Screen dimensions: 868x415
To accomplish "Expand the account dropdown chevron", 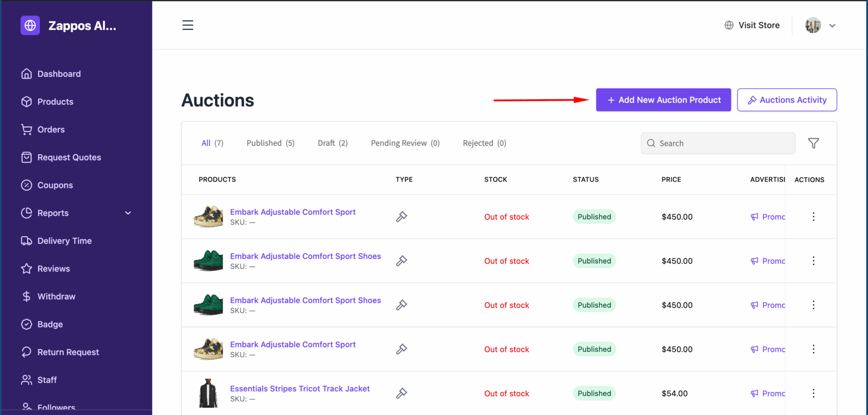I will coord(832,26).
